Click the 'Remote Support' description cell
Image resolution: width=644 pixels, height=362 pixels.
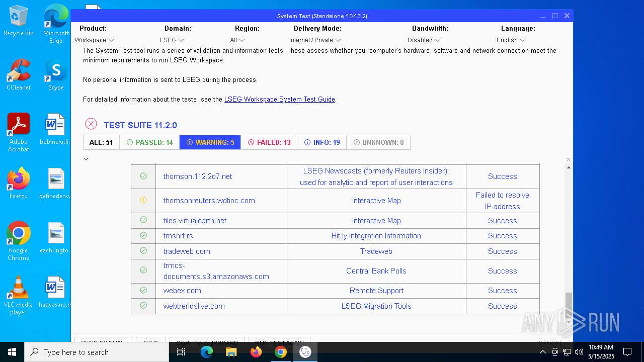[376, 291]
